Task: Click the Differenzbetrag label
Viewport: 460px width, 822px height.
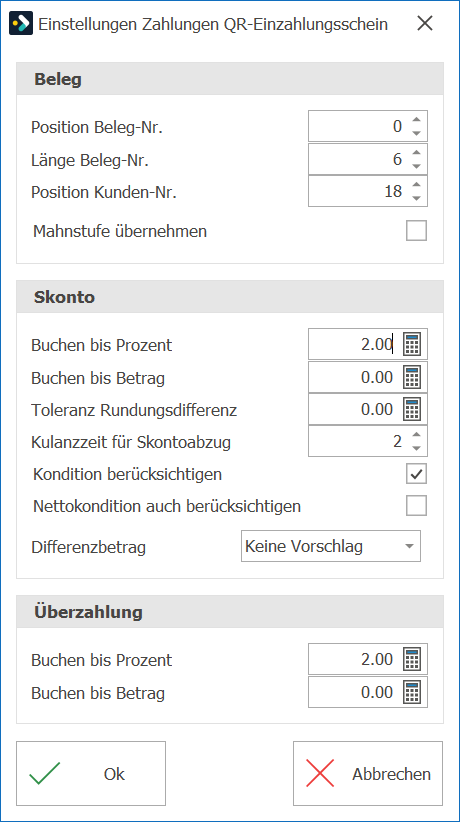Action: click(x=89, y=547)
